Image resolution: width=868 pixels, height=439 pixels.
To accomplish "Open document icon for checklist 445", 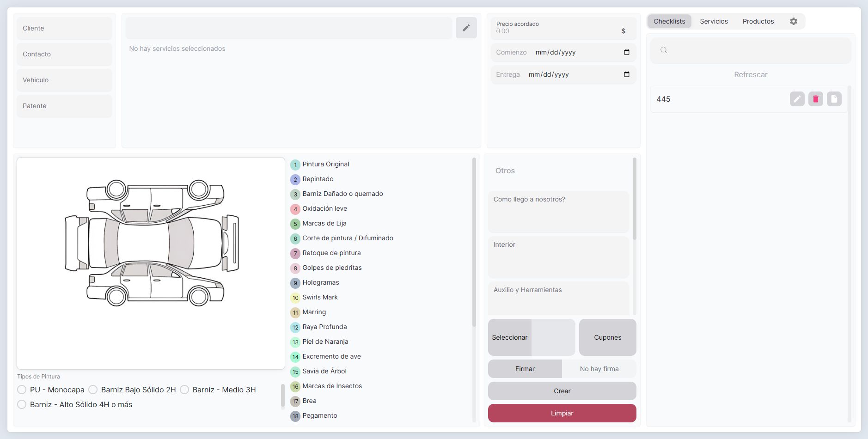I will tap(834, 99).
